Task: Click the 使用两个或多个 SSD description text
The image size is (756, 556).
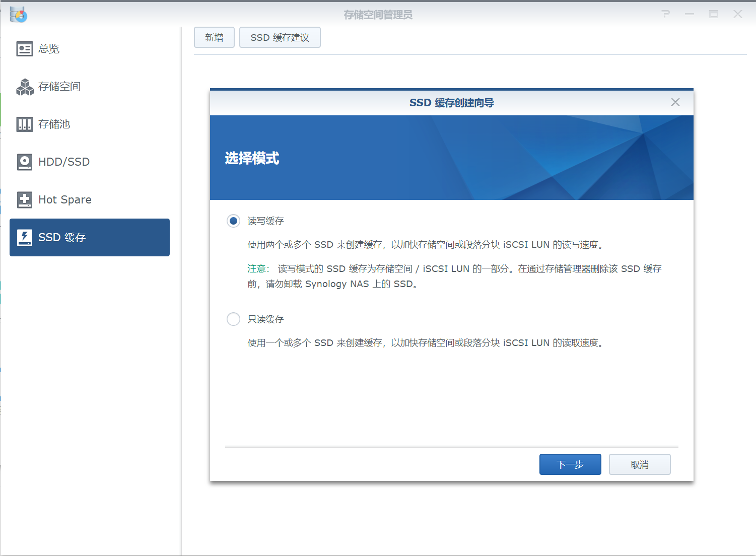Action: 427,245
